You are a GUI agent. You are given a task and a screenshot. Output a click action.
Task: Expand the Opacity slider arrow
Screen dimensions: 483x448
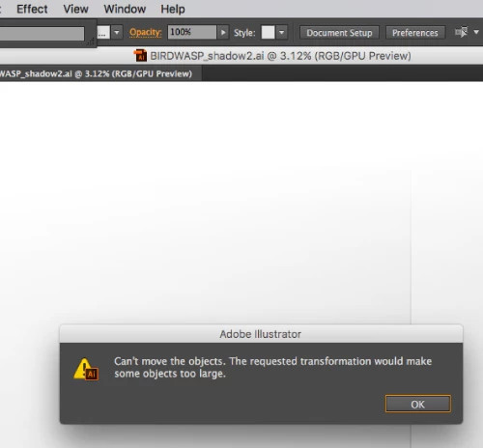(223, 33)
